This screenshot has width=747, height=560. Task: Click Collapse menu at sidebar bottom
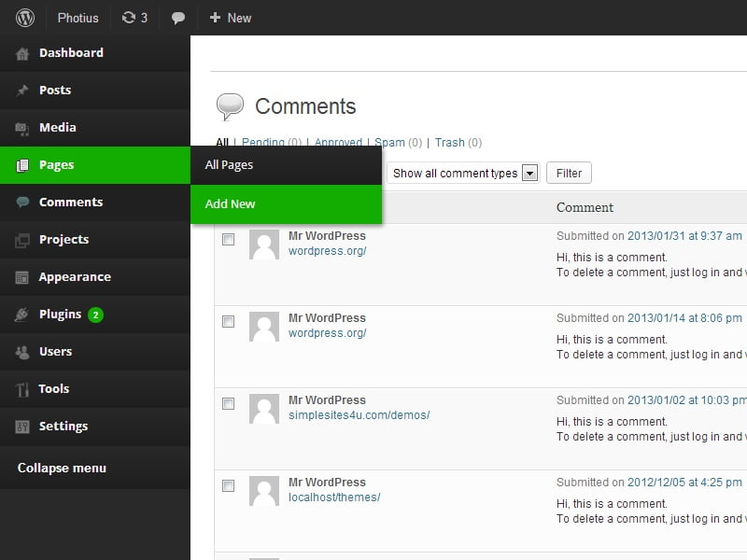pos(62,469)
